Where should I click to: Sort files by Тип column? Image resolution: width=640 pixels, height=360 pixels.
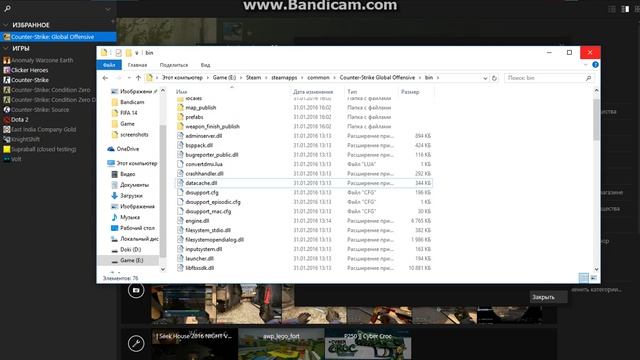pyautogui.click(x=352, y=92)
